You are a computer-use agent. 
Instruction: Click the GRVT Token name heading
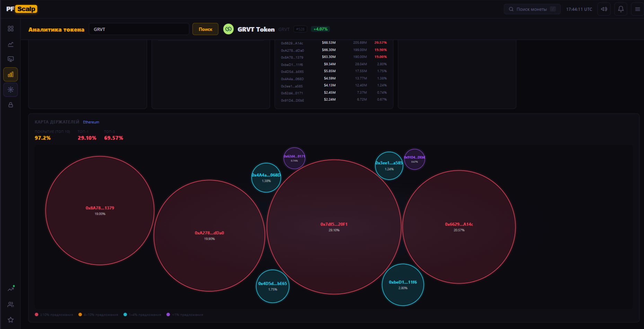[x=256, y=29]
